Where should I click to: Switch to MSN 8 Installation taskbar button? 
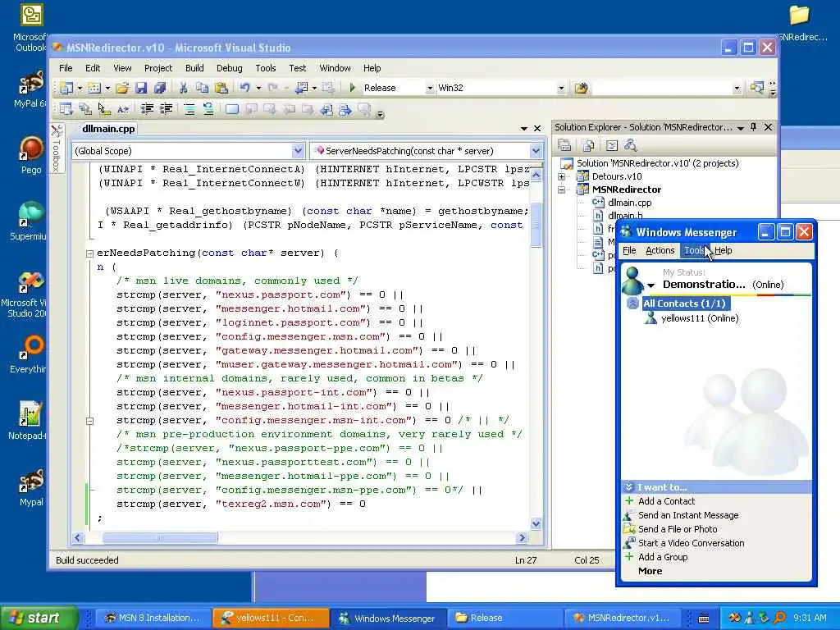(x=152, y=619)
